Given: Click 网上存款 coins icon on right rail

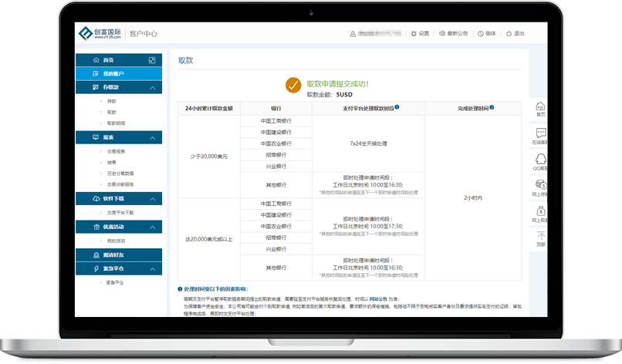Looking at the screenshot, I should pos(541,184).
